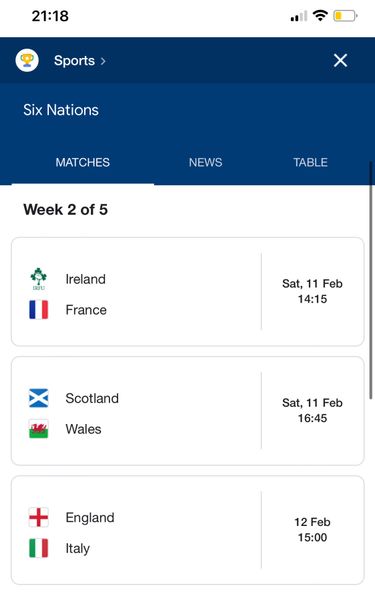Tap the Italy tricolour flag icon
This screenshot has width=375, height=600.
(x=39, y=548)
